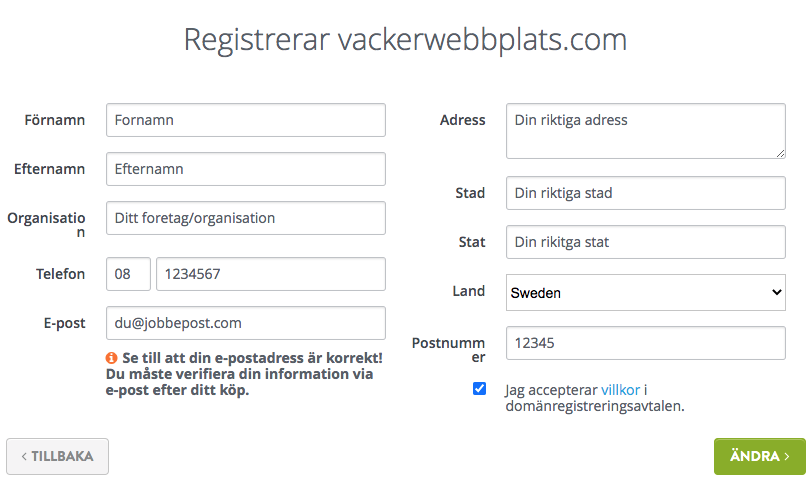Select the Organisation input box
This screenshot has width=812, height=486.
tap(246, 218)
